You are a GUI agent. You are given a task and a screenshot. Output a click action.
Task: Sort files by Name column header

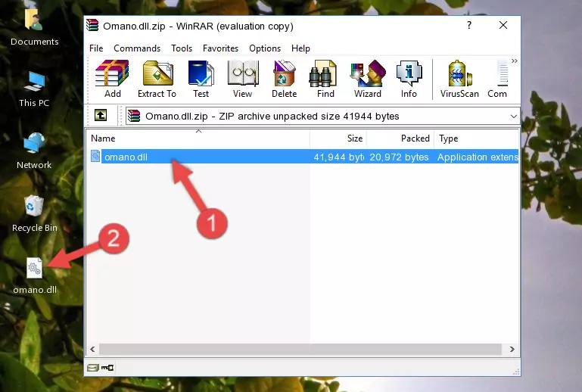tap(198, 138)
